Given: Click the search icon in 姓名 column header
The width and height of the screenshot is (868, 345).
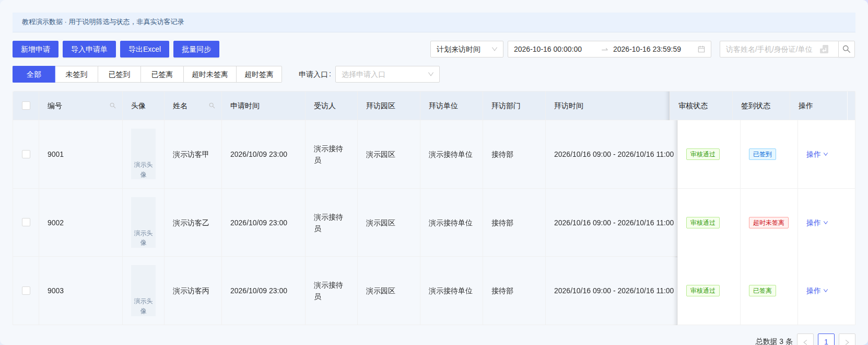Looking at the screenshot, I should [x=212, y=106].
